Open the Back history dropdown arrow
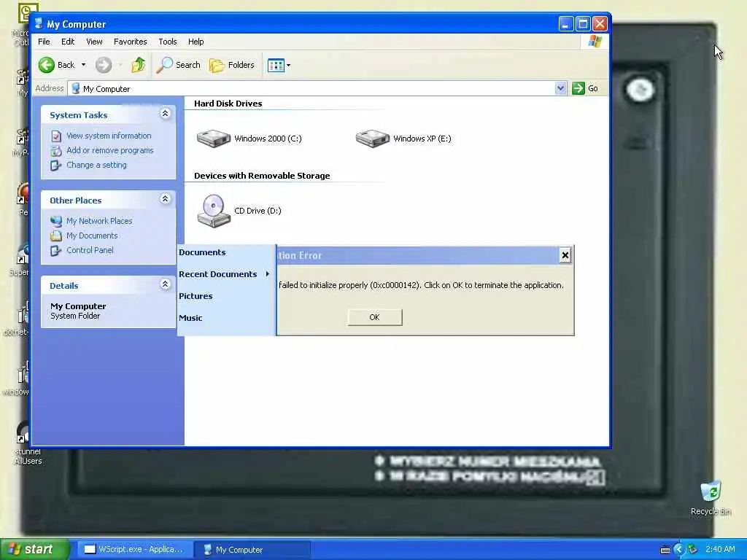This screenshot has width=747, height=560. [x=83, y=65]
